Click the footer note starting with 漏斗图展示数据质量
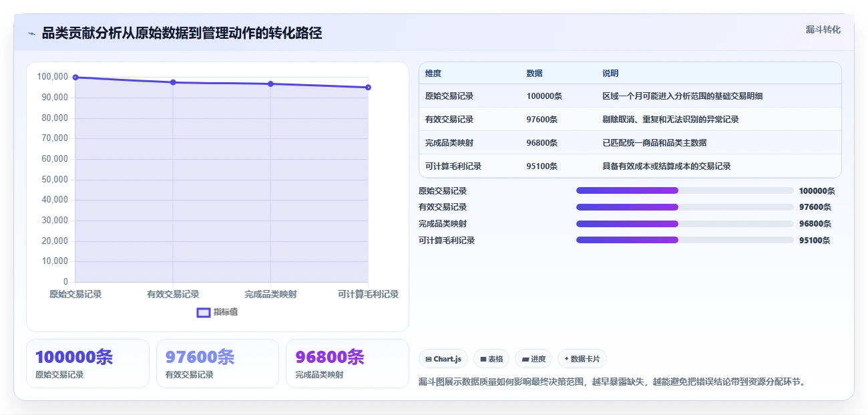The width and height of the screenshot is (868, 415). 612,382
